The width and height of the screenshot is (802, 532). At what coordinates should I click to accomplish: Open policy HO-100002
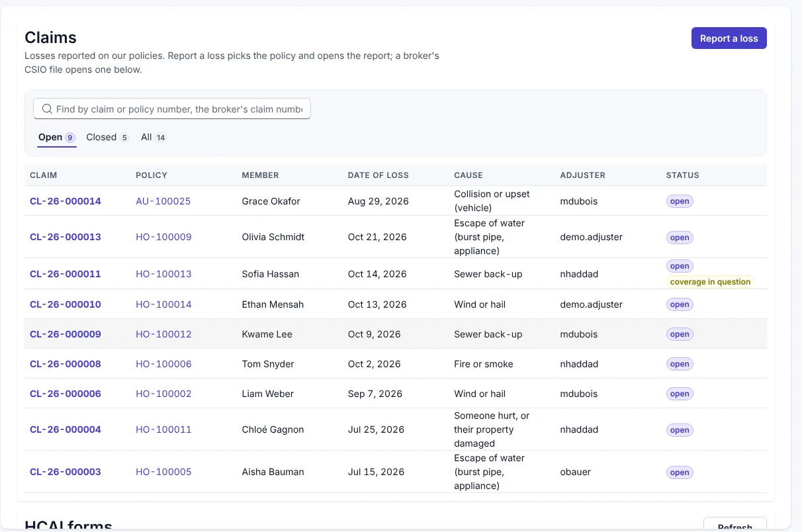tap(163, 394)
